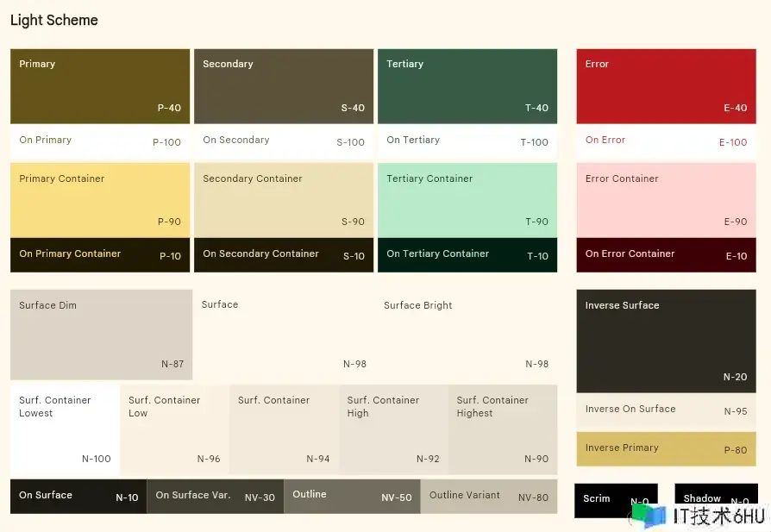Select the Secondary S-40 swatch

pyautogui.click(x=284, y=86)
